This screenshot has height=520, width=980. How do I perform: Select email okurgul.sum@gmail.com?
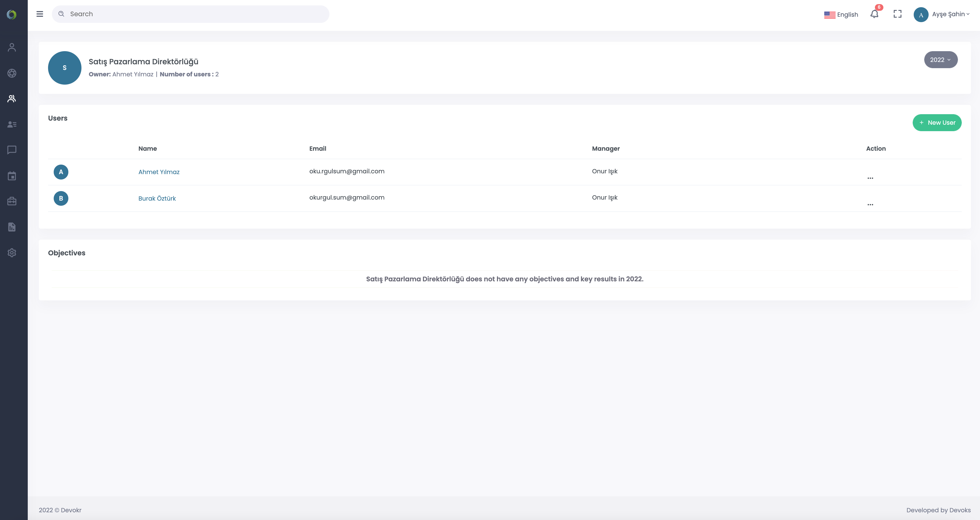tap(347, 198)
